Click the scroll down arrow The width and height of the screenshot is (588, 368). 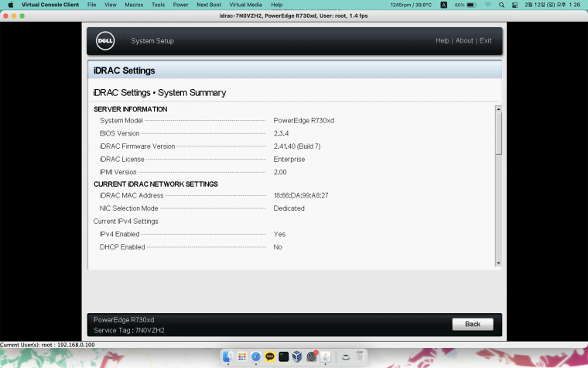(498, 263)
